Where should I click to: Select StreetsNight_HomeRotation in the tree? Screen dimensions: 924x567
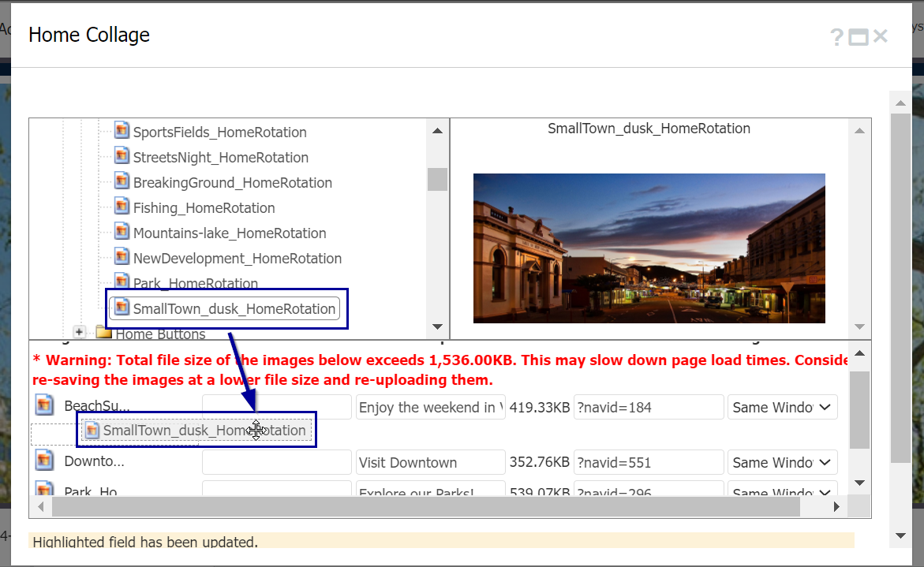[x=221, y=157]
